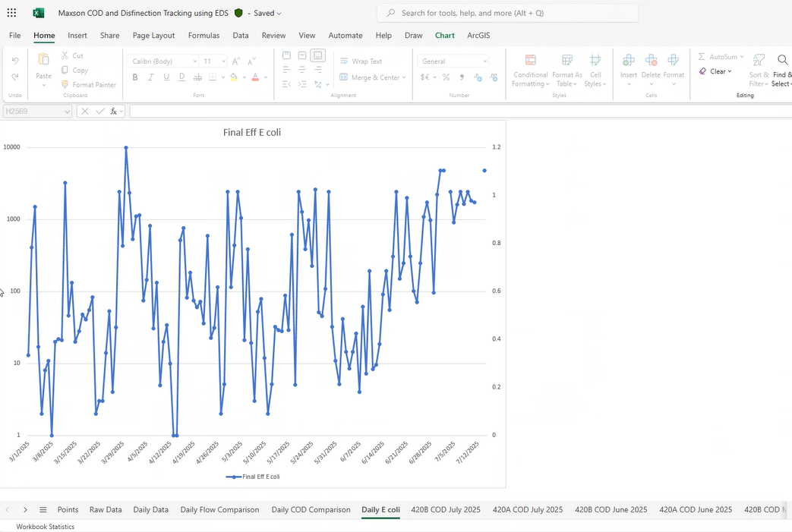Expand the Clear dropdown in Editing
Screen dimensions: 792x532
730,72
